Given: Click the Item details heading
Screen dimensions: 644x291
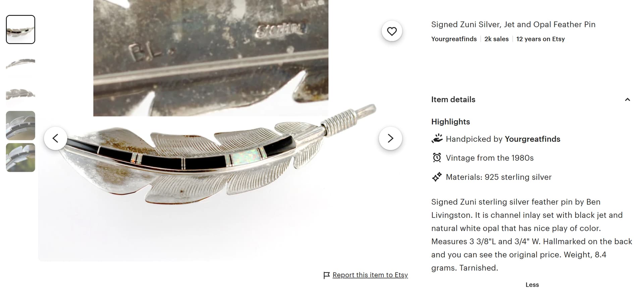Looking at the screenshot, I should pos(453,100).
